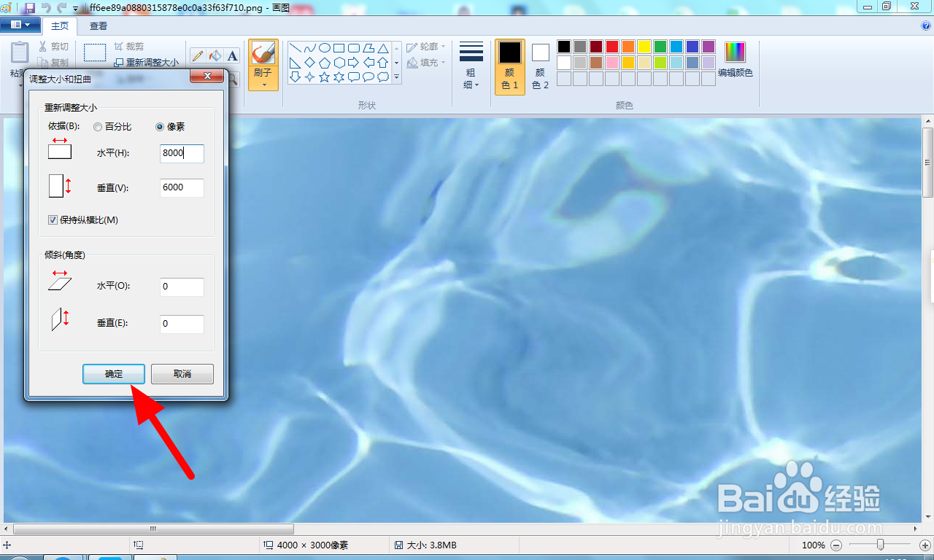Click the zoom out minus button
This screenshot has width=934, height=560.
[x=836, y=545]
